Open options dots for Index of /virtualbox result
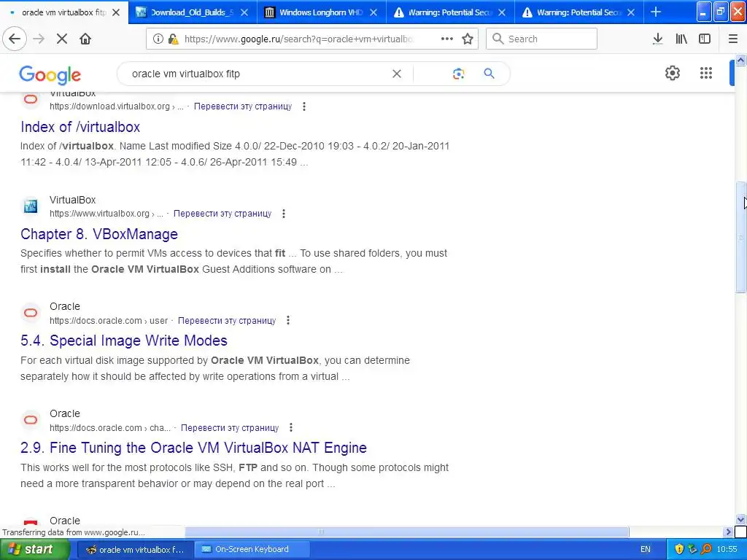 point(304,106)
